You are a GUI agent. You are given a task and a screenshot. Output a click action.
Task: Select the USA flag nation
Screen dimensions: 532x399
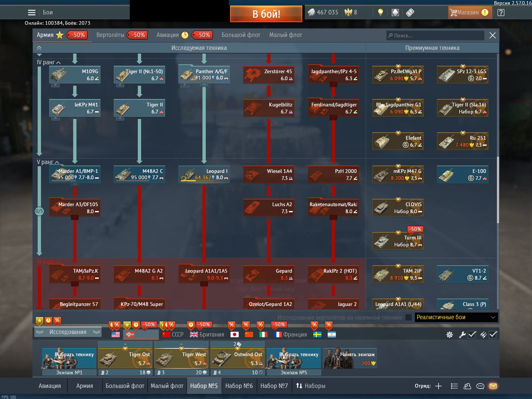point(116,334)
